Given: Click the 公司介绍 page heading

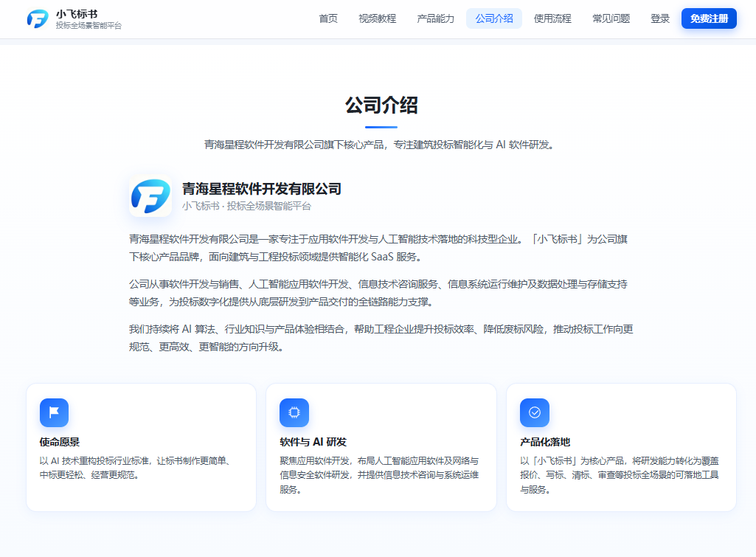Looking at the screenshot, I should pyautogui.click(x=381, y=105).
